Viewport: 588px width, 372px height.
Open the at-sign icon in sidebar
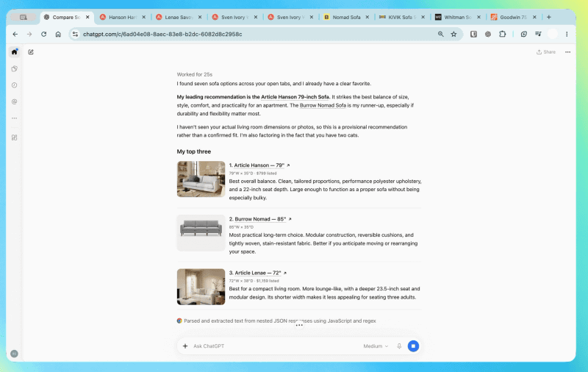click(x=14, y=101)
